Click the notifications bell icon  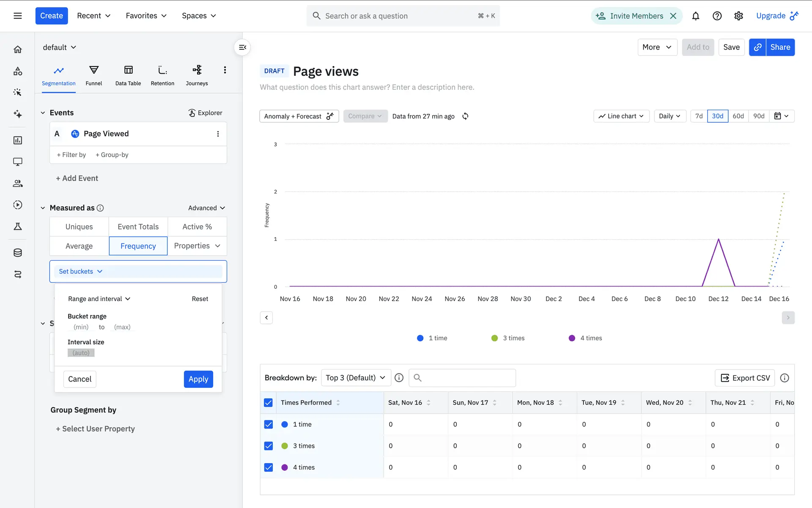695,16
